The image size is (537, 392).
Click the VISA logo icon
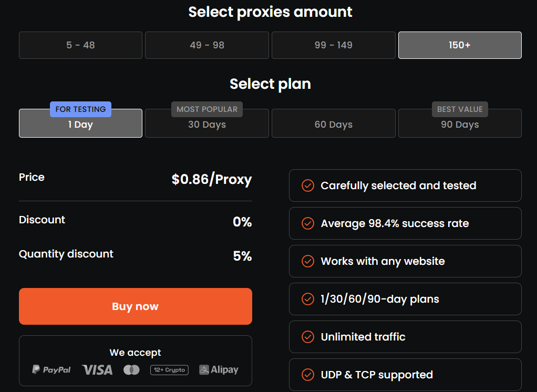(x=97, y=370)
